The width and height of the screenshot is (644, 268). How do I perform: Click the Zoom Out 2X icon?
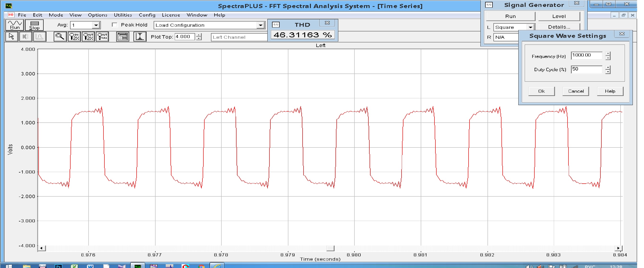tap(88, 37)
